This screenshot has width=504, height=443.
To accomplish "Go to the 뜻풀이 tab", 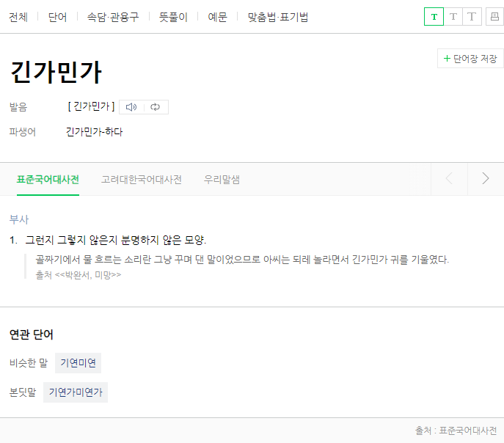I will pyautogui.click(x=173, y=17).
